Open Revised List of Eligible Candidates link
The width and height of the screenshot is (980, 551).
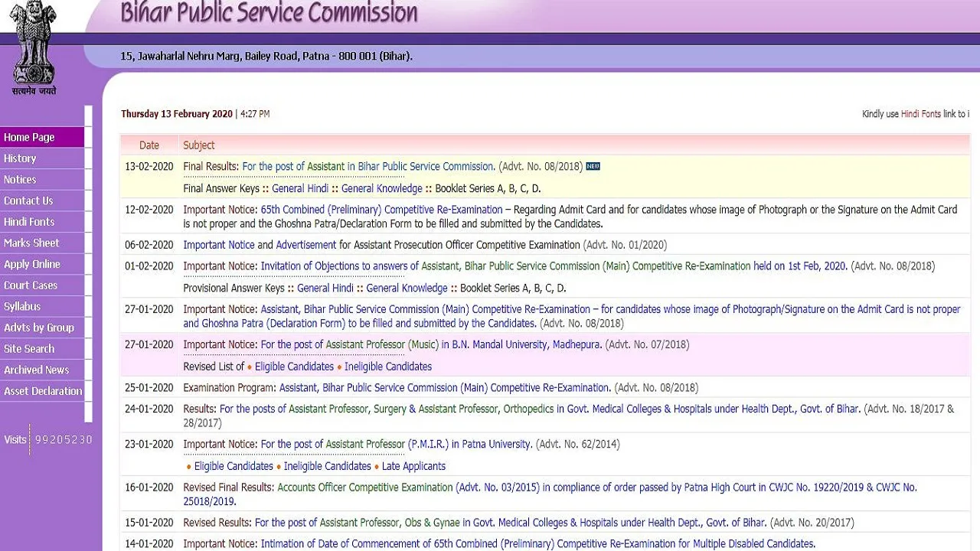click(294, 367)
